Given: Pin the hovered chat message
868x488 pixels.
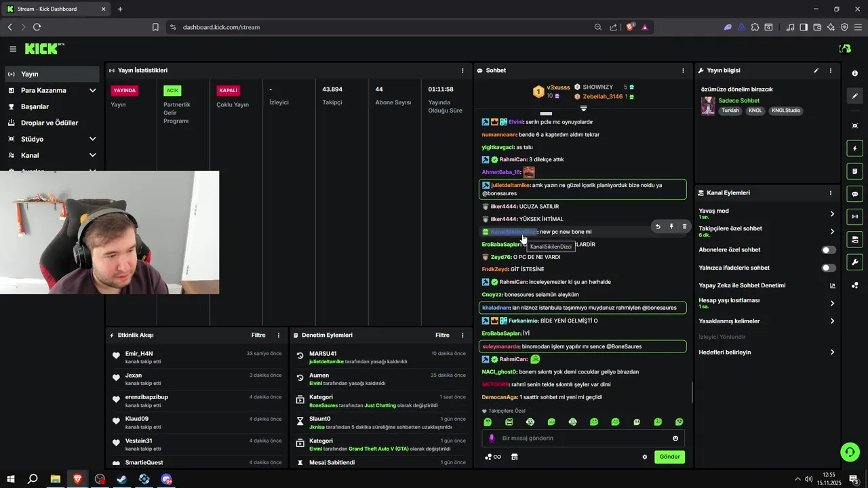Looking at the screenshot, I should tap(671, 226).
